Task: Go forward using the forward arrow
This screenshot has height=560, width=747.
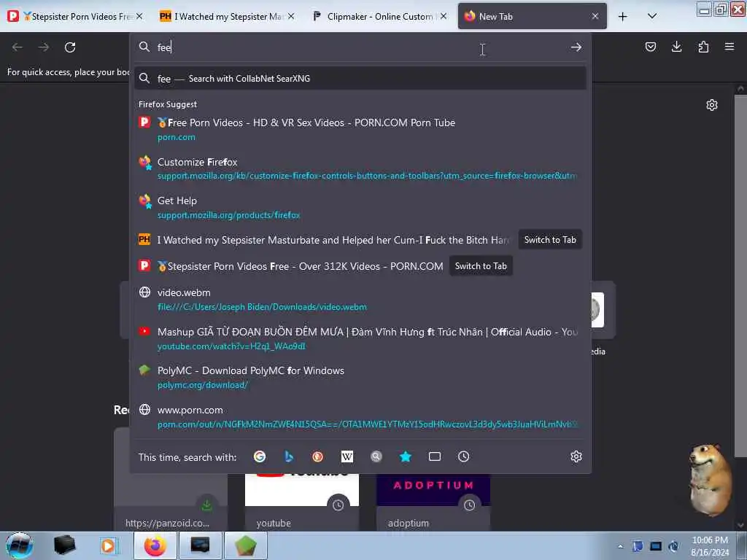Action: coord(43,47)
